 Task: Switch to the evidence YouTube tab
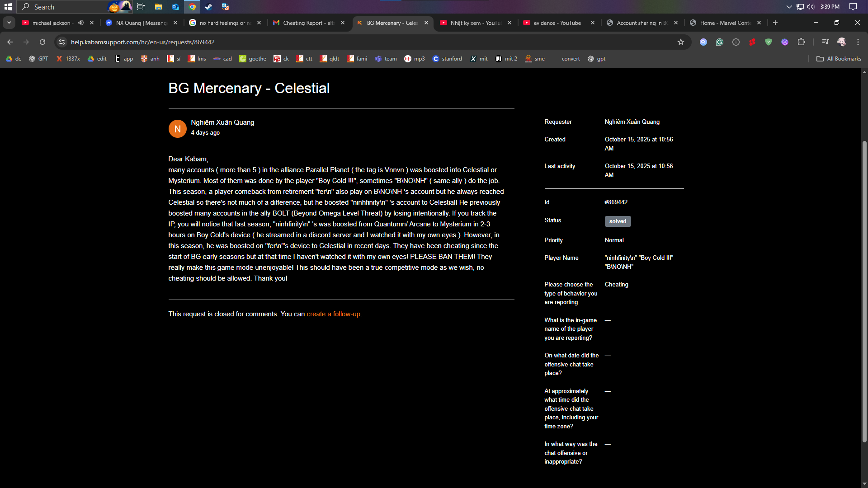[x=556, y=23]
